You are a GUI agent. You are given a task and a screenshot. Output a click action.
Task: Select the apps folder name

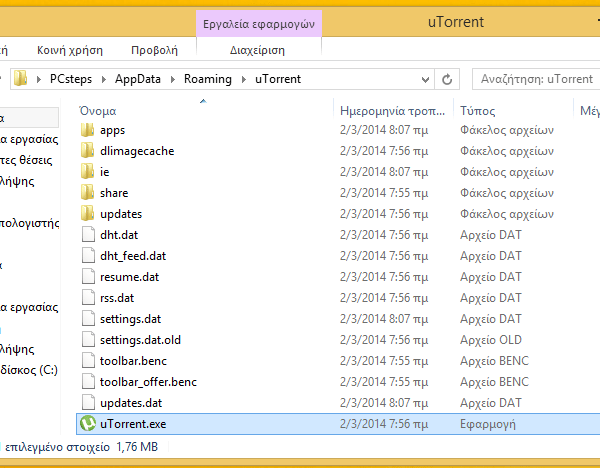[x=112, y=130]
